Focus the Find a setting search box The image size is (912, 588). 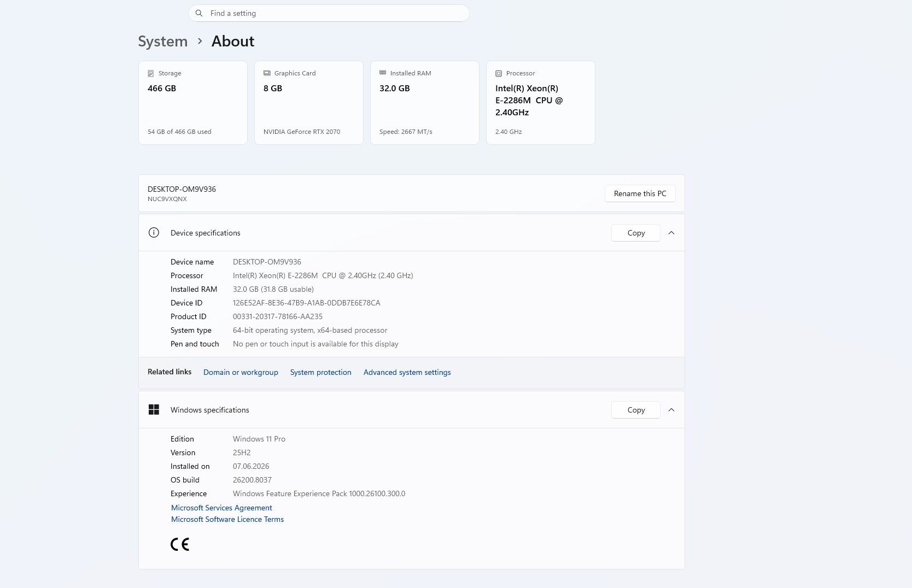[x=329, y=13]
